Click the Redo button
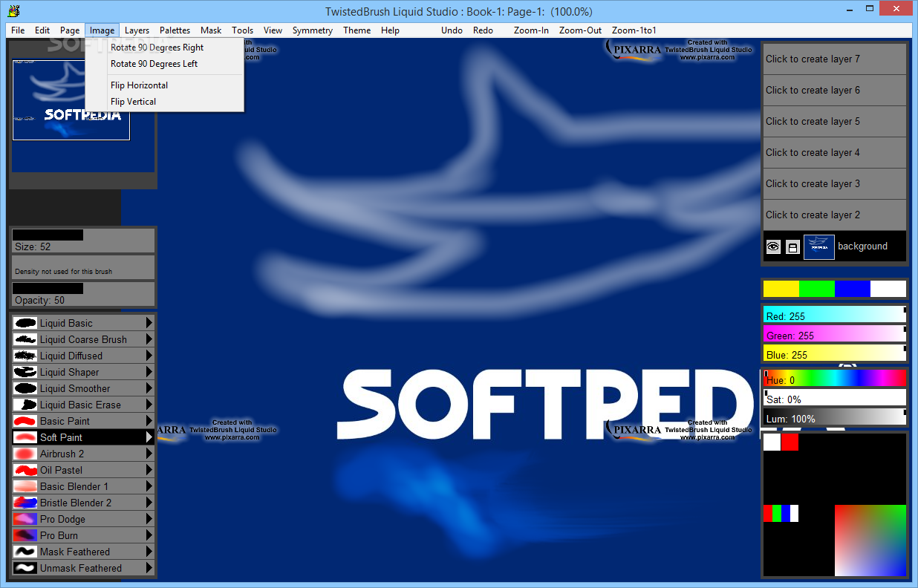 [x=483, y=30]
